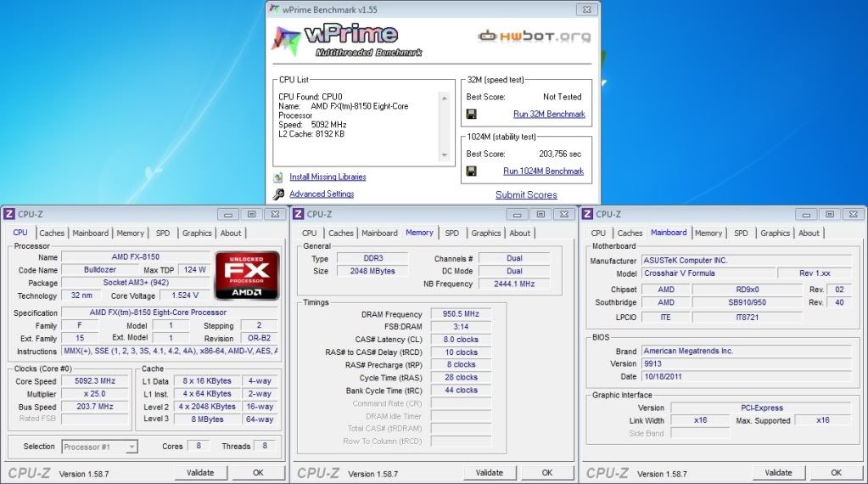
Task: Click the wPrime Benchmark title bar icon
Action: [x=272, y=8]
